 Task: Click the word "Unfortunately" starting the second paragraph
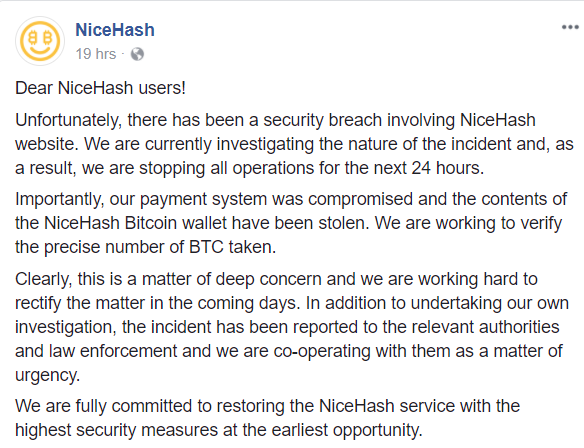pyautogui.click(x=68, y=120)
